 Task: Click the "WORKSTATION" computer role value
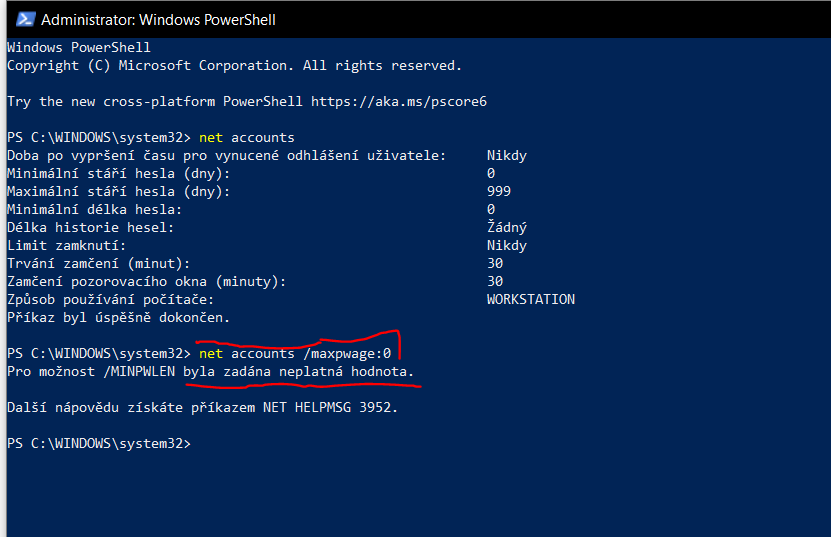[x=531, y=299]
